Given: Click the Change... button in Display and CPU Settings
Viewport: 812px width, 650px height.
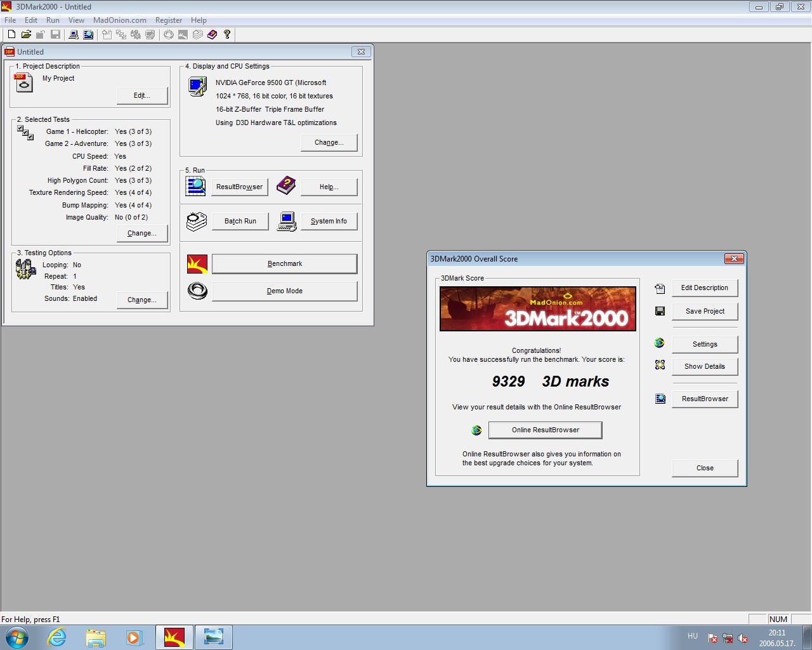Looking at the screenshot, I should click(329, 143).
